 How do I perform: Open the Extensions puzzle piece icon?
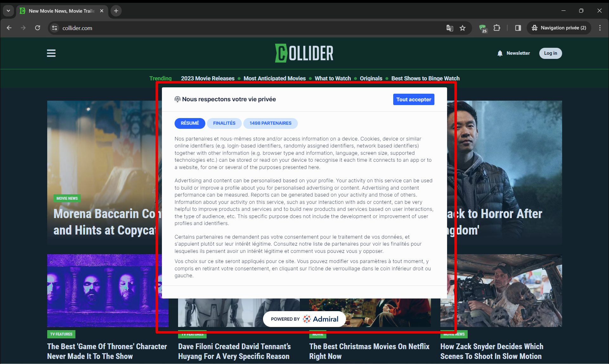tap(497, 28)
